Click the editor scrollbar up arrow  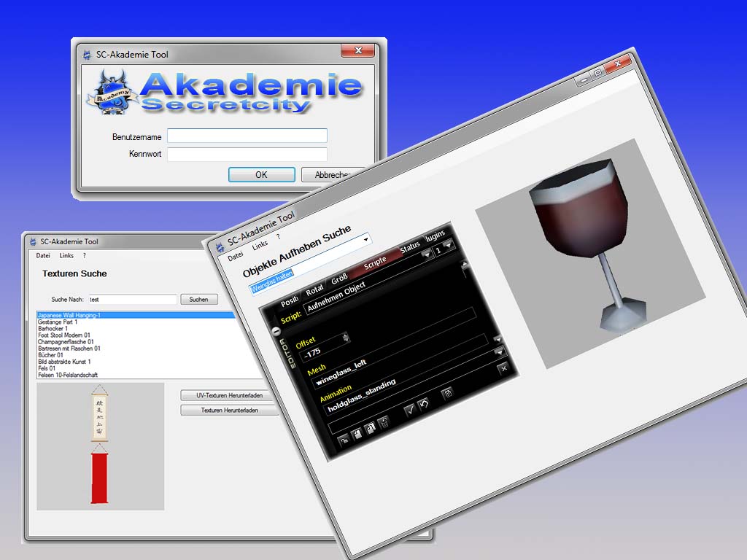tap(465, 264)
